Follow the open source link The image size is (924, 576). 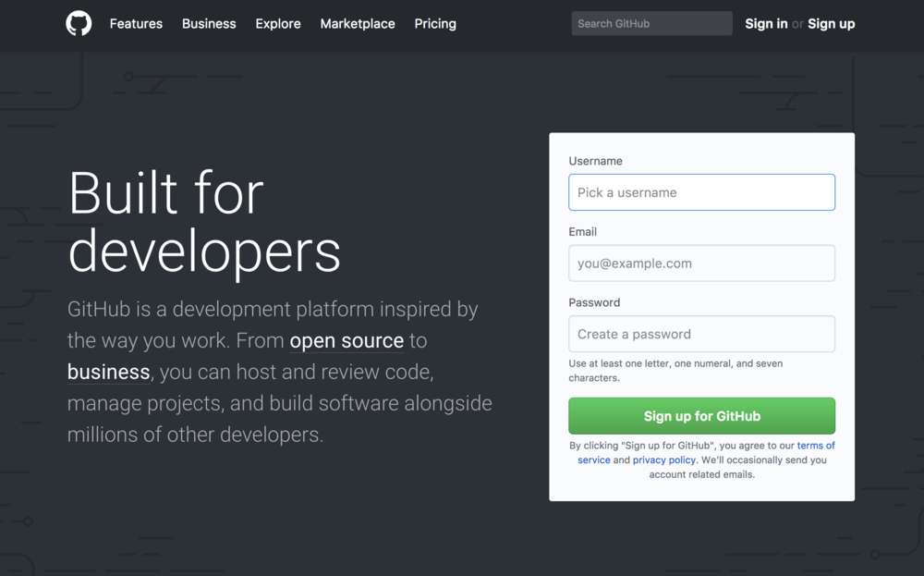tap(346, 341)
